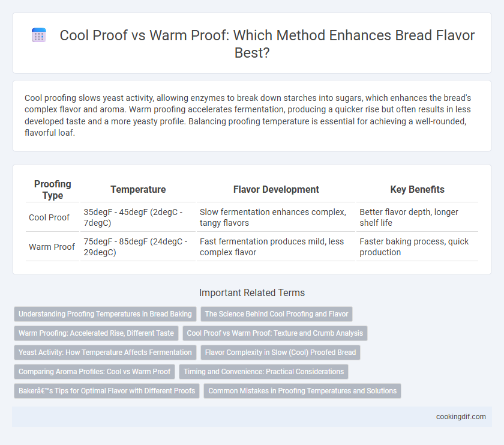Click the article title heading
The image size is (504, 445).
coord(267,44)
